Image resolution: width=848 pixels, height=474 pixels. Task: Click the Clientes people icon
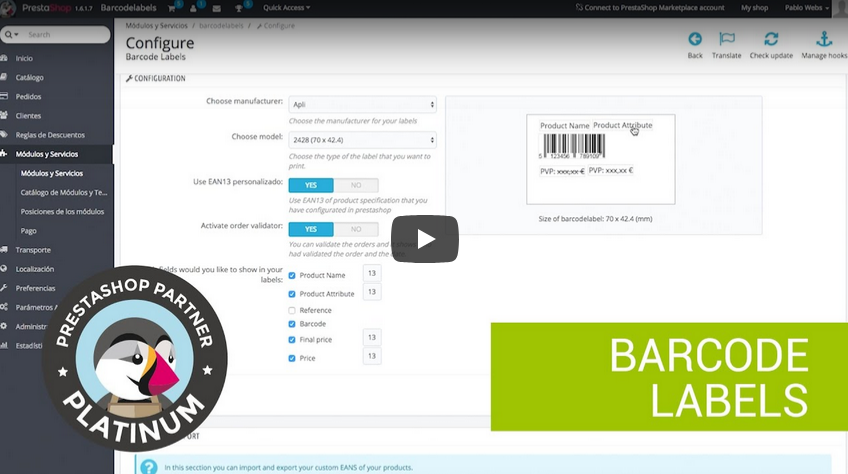pyautogui.click(x=4, y=115)
